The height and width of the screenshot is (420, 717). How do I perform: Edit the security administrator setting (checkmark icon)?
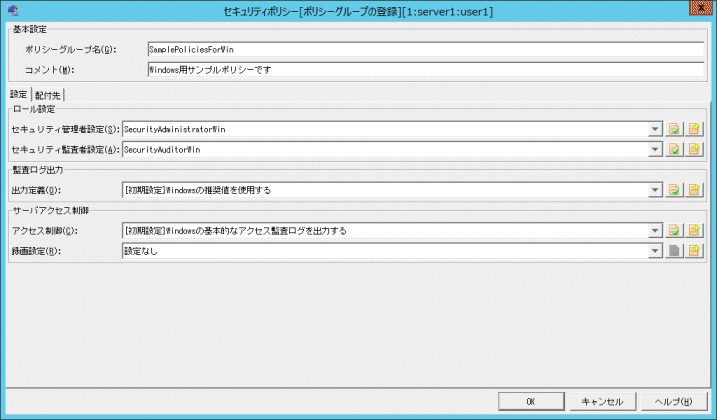(674, 129)
